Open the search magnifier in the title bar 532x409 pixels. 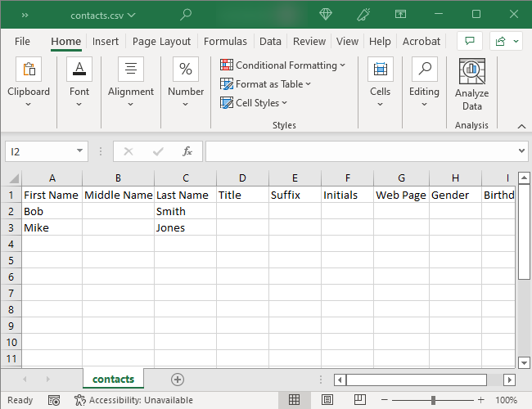[186, 15]
